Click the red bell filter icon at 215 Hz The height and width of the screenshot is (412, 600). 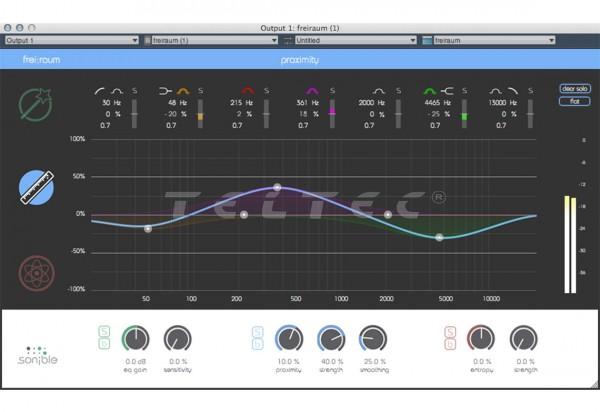pyautogui.click(x=247, y=91)
